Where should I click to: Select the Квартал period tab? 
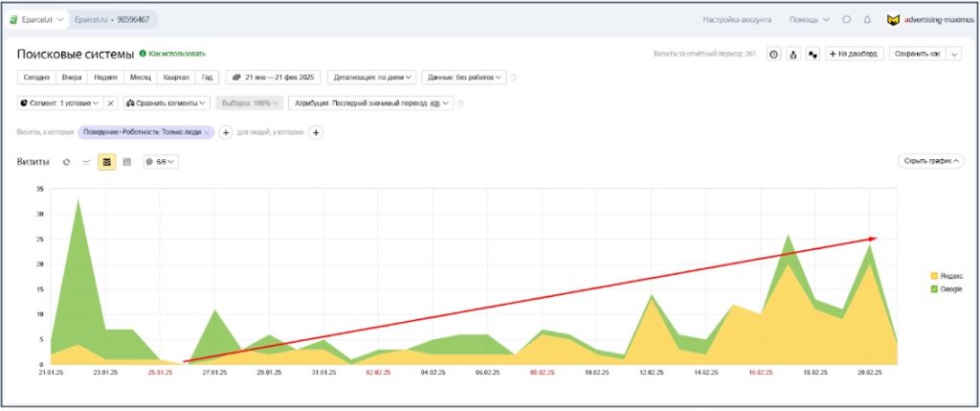[176, 77]
